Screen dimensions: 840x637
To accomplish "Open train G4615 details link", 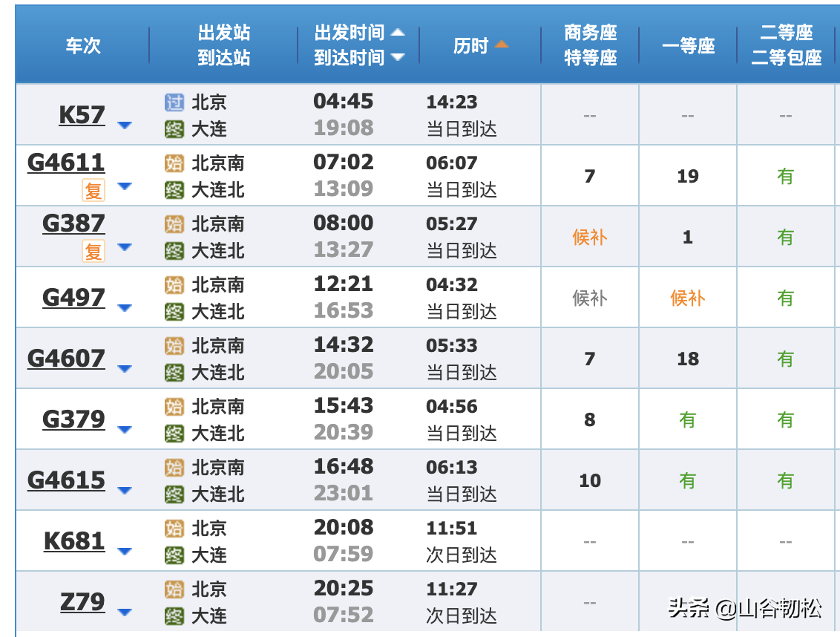I will point(66,480).
